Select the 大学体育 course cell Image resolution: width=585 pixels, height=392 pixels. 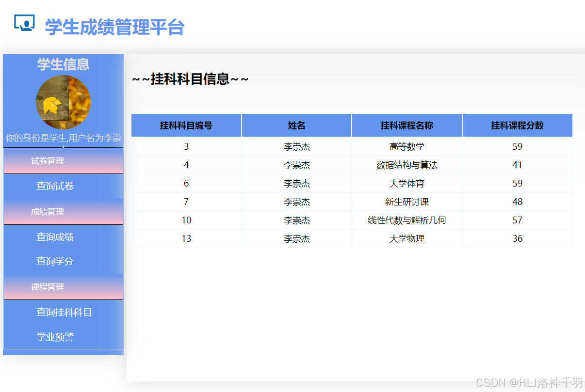[x=407, y=183]
